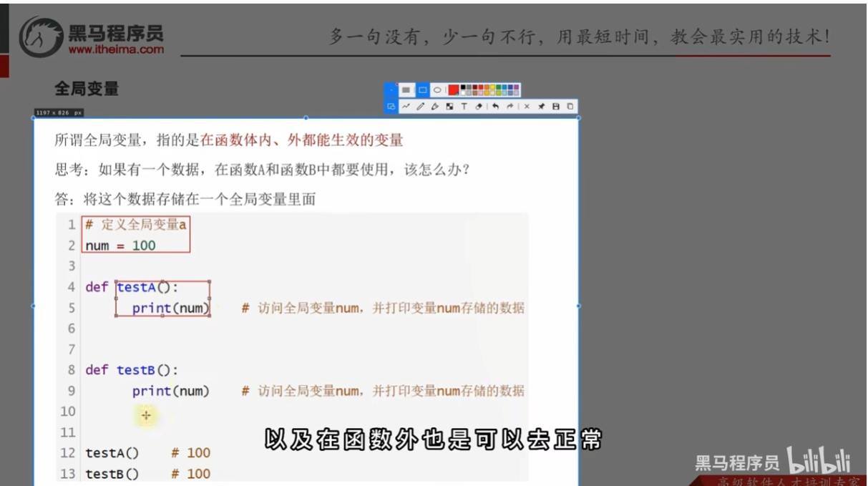
Task: Click the comment beside print(num) on line 9
Action: click(x=383, y=391)
